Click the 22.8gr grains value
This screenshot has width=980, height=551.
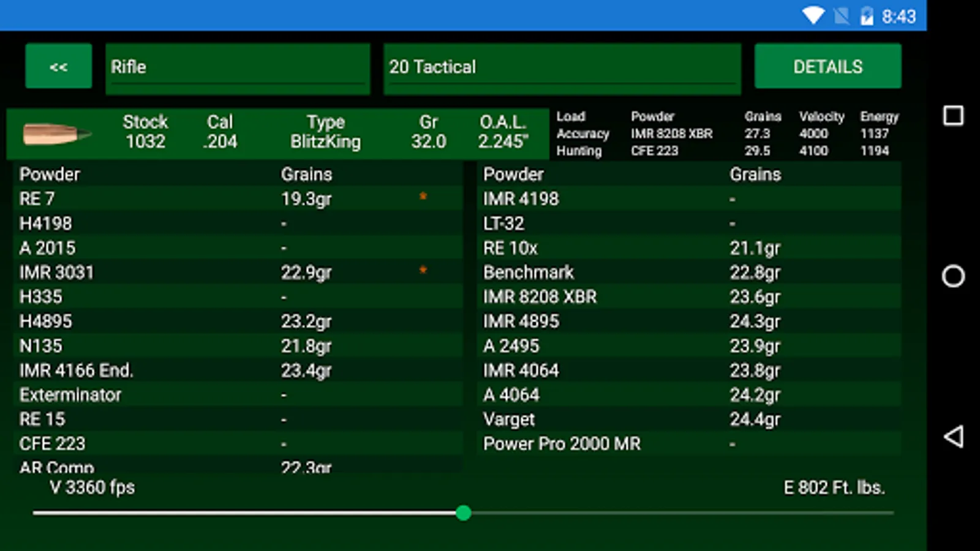point(755,272)
